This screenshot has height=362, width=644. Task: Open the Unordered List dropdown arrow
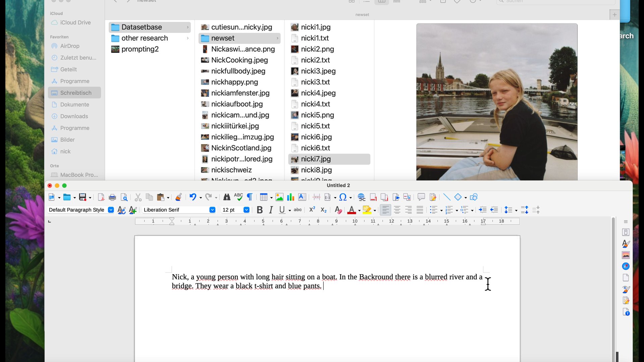[x=441, y=210]
